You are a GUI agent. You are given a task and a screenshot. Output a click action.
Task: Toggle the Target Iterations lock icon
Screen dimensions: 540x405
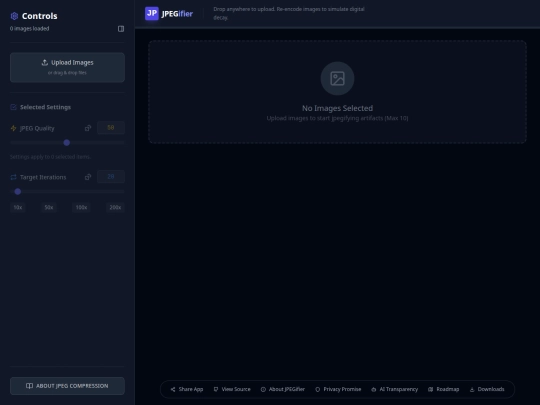tap(88, 177)
